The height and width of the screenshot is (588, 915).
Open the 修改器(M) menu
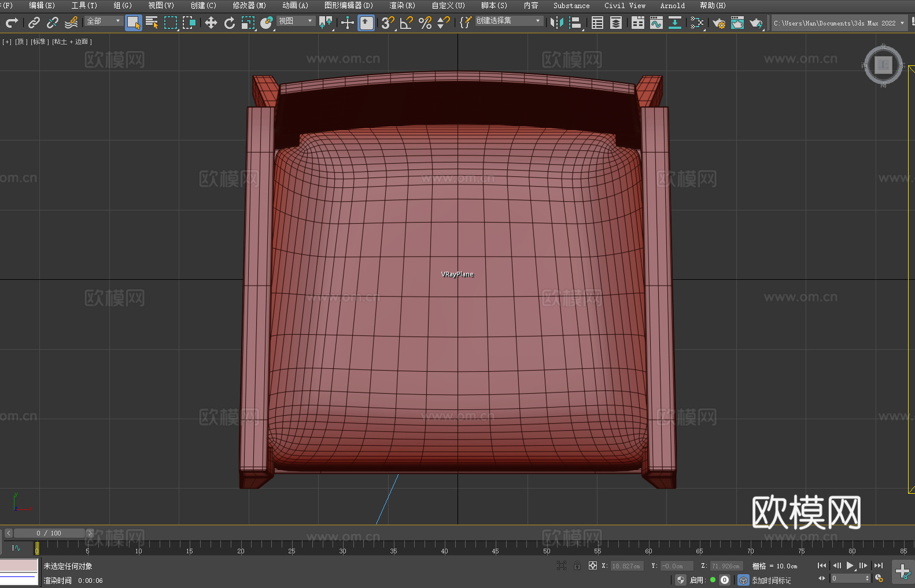(x=249, y=5)
